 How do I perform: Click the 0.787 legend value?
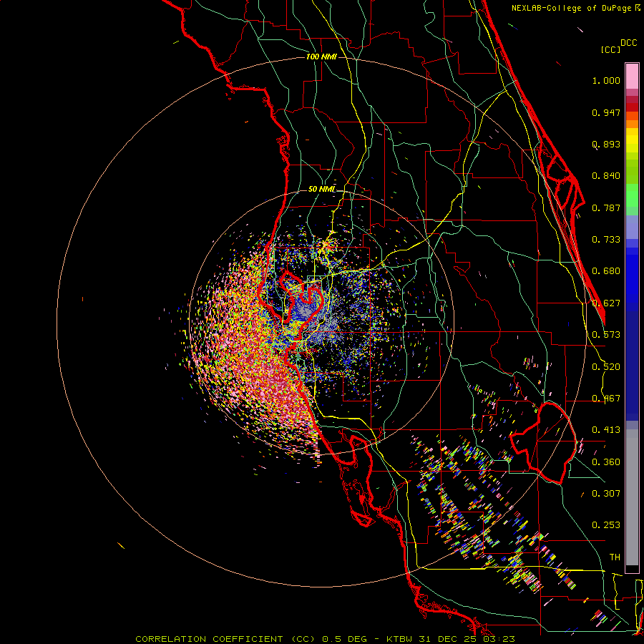pos(606,208)
